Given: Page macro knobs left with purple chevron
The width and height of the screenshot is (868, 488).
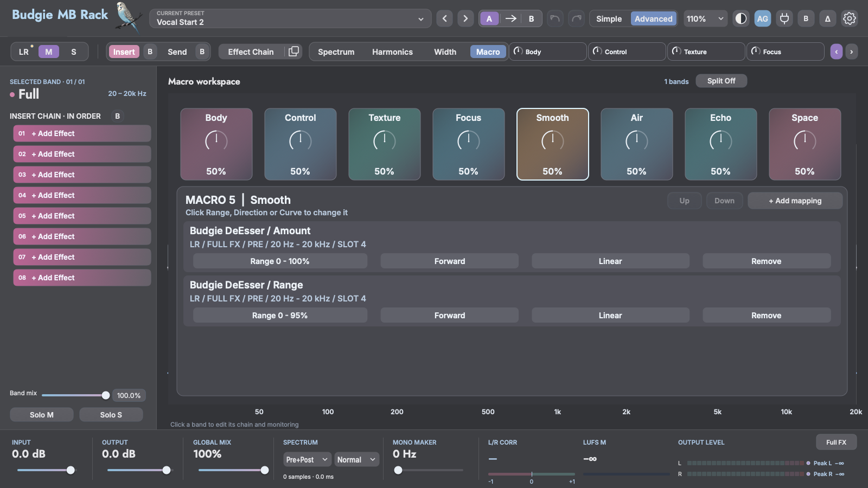Looking at the screenshot, I should [x=837, y=52].
